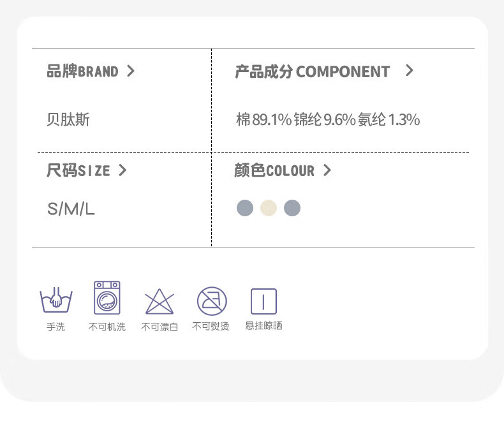
Task: Click the fabric composition text 棉89.1%
Action: point(264,119)
